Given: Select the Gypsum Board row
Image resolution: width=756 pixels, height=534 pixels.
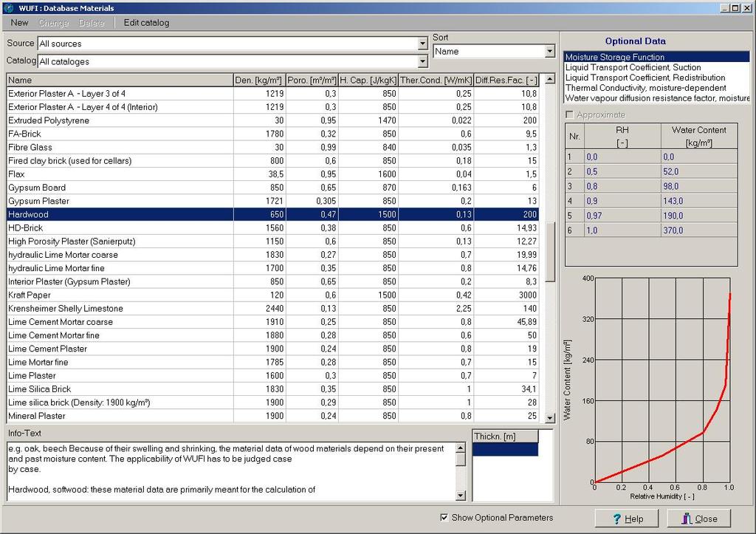Looking at the screenshot, I should coord(273,188).
